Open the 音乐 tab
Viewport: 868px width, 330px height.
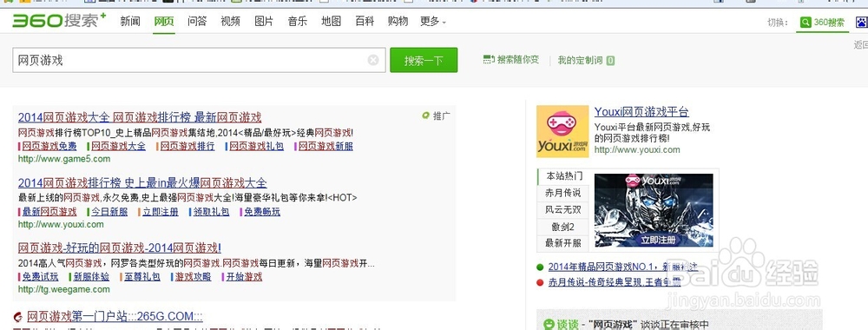coord(297,22)
